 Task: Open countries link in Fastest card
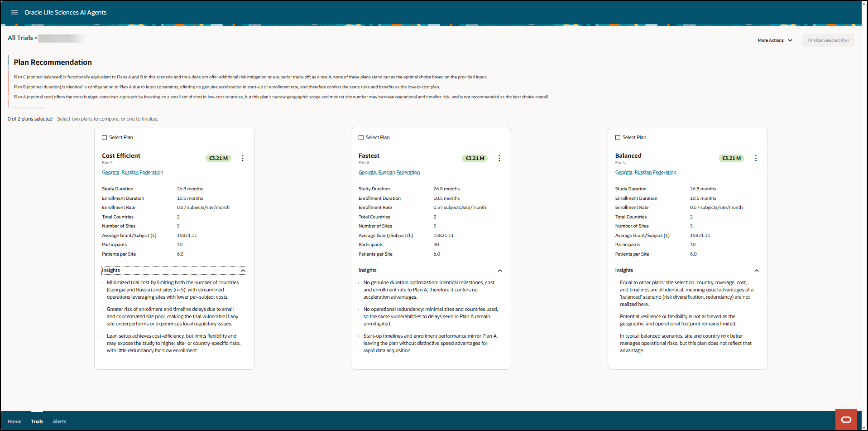point(389,173)
